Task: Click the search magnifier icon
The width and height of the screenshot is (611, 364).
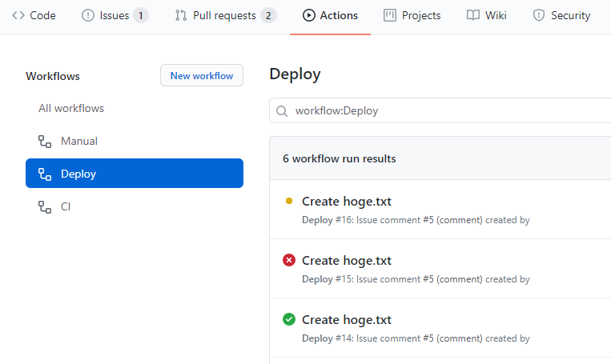Action: click(x=282, y=111)
